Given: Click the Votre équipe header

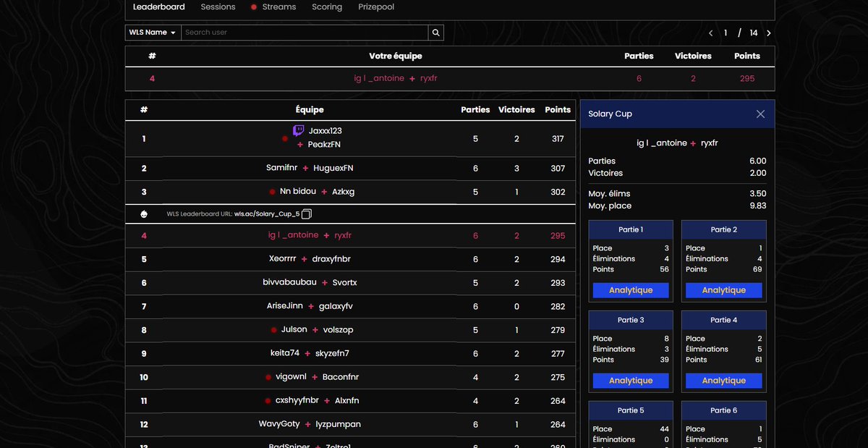Looking at the screenshot, I should click(x=396, y=56).
